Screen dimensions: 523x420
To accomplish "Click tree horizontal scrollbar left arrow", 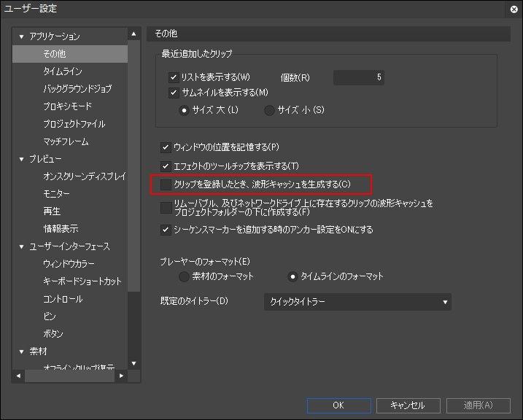I will (x=18, y=376).
